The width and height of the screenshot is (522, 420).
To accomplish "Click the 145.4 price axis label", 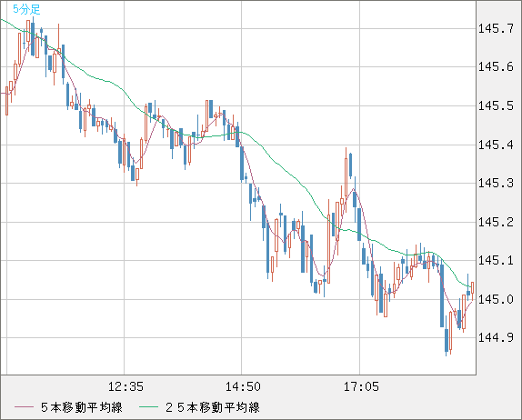I will (496, 145).
